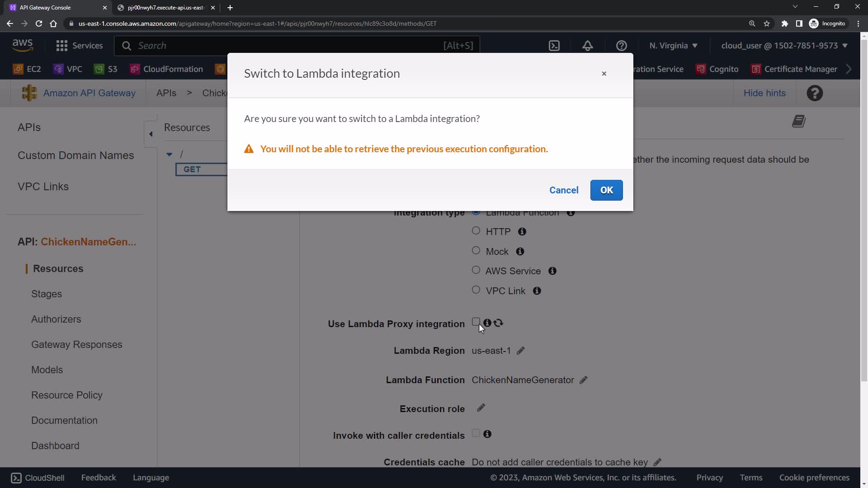868x488 pixels.
Task: Edit the Lambda Function name with its pencil icon
Action: (584, 380)
